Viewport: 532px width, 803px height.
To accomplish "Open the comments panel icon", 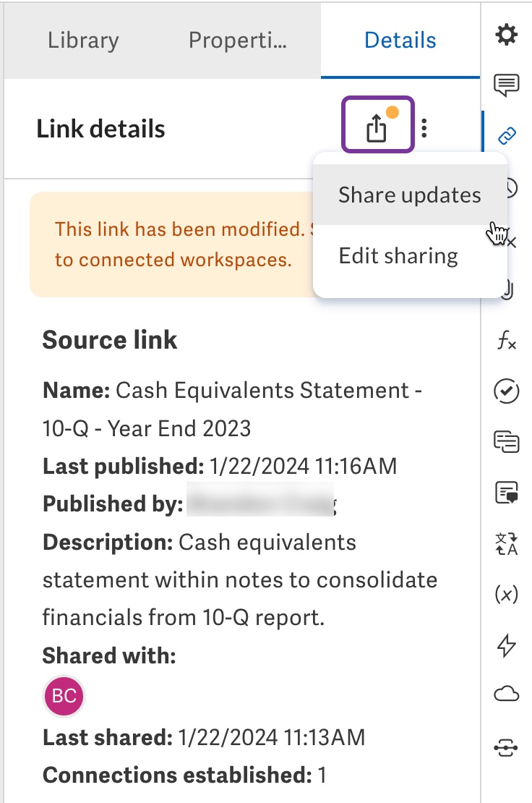I will (507, 85).
